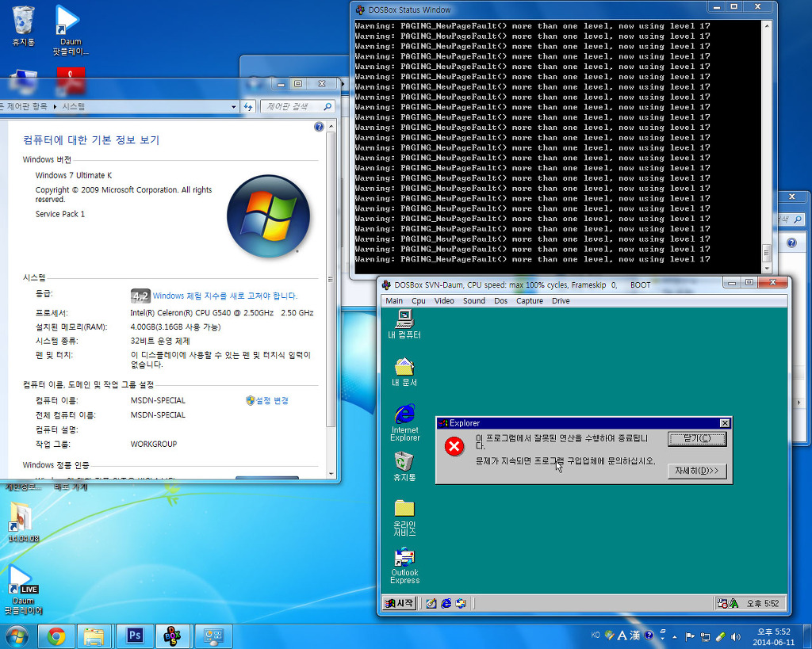Image resolution: width=812 pixels, height=649 pixels.
Task: Open the Capture menu in DOSBox
Action: [529, 301]
